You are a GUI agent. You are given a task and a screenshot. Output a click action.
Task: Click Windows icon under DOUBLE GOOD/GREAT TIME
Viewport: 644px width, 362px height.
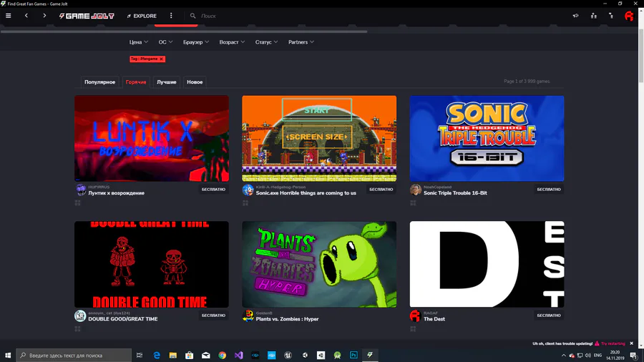point(77,329)
